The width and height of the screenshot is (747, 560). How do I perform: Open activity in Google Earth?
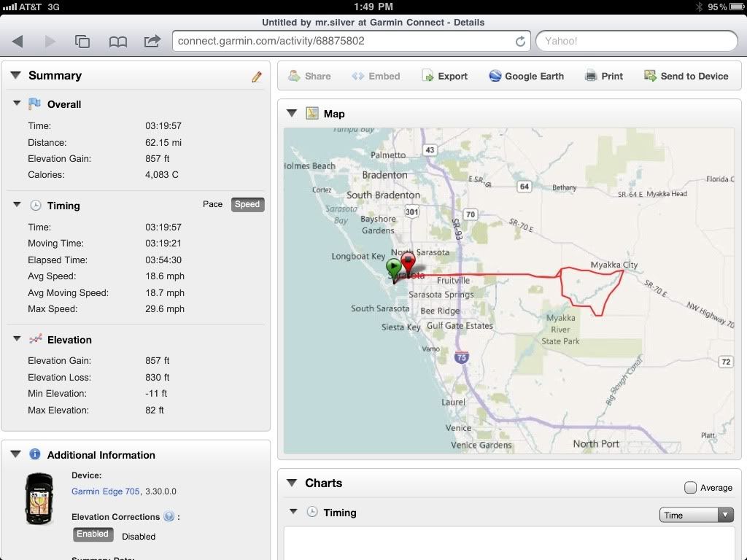click(x=526, y=76)
